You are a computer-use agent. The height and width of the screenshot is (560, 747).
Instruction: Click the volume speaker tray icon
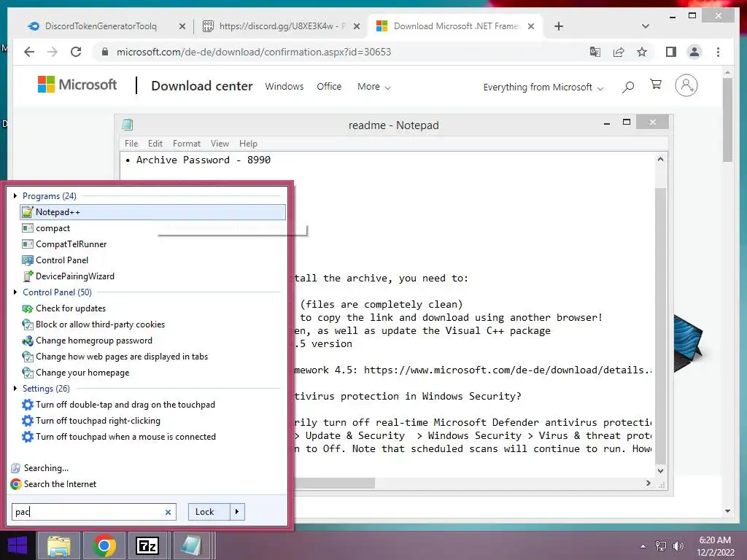click(x=678, y=546)
